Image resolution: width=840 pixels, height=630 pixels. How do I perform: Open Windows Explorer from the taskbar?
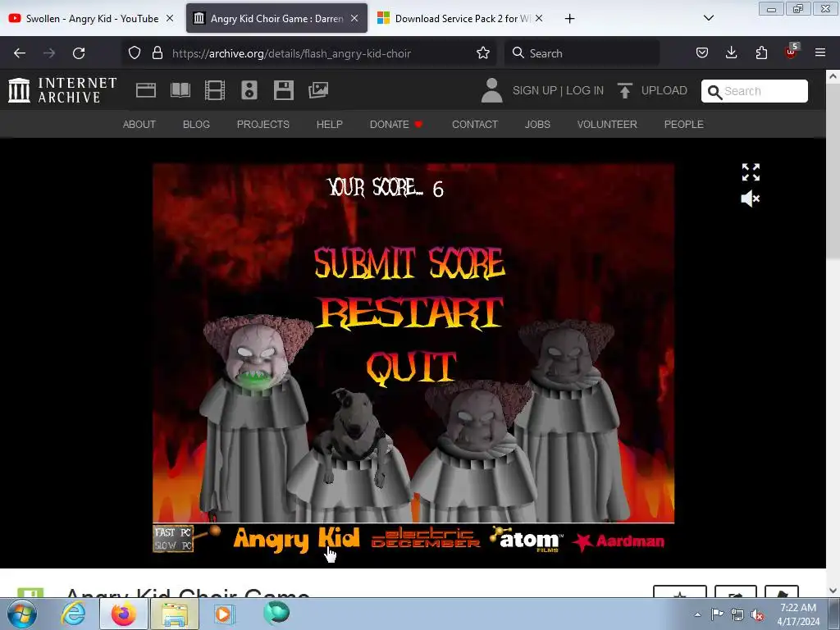click(x=176, y=614)
